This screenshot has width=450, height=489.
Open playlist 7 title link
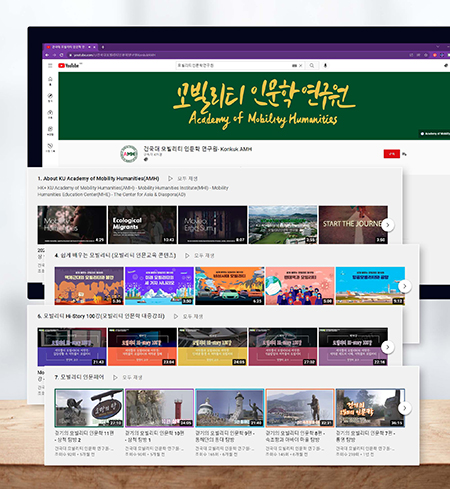pos(79,377)
